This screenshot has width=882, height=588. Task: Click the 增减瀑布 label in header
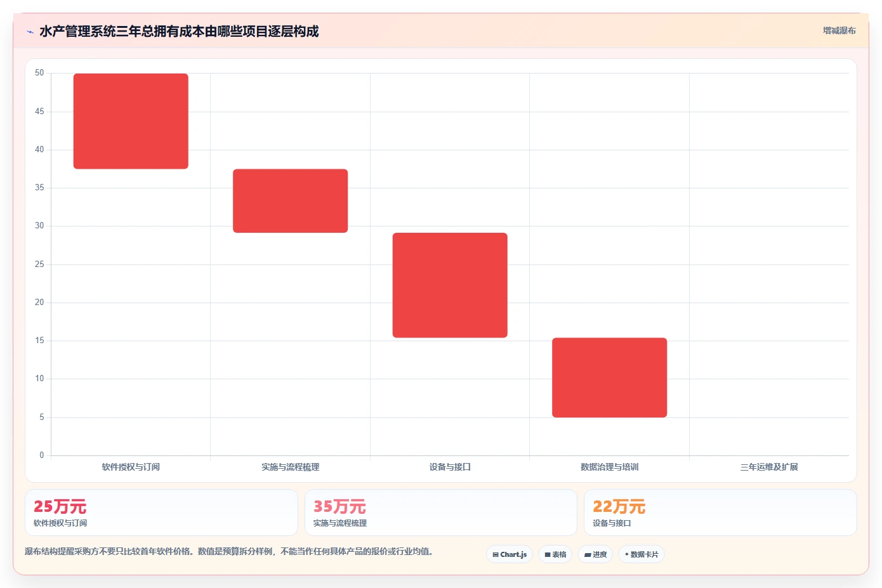(839, 30)
